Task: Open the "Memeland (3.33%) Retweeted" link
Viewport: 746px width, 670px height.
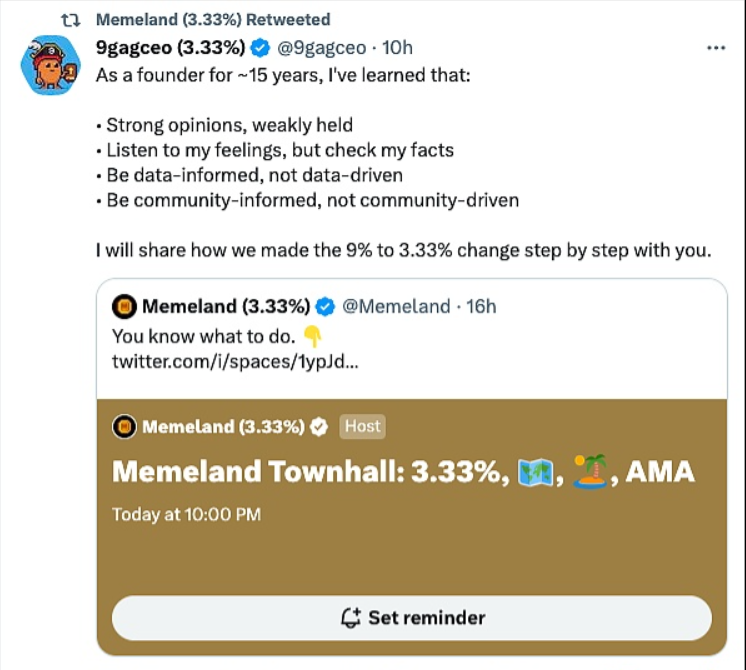Action: (213, 20)
